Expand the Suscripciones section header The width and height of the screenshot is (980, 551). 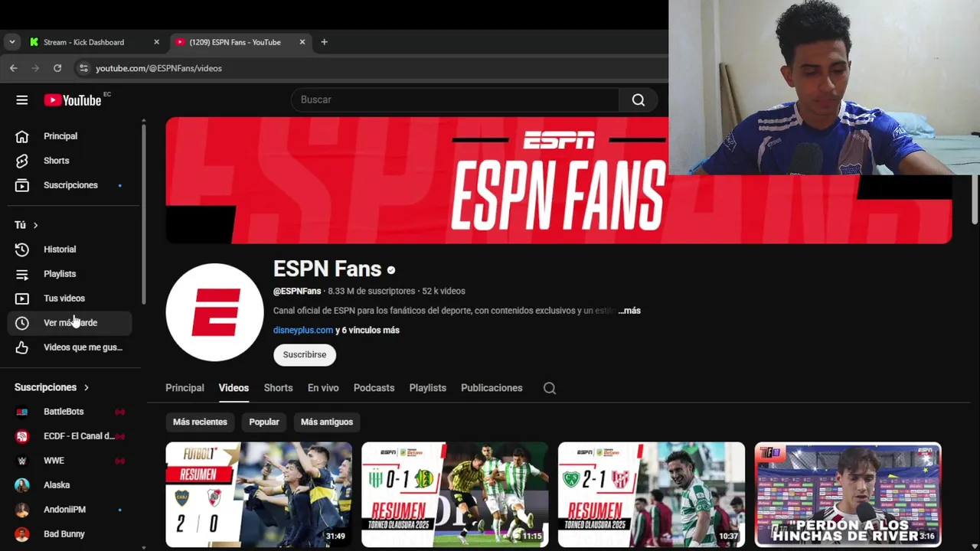point(52,387)
